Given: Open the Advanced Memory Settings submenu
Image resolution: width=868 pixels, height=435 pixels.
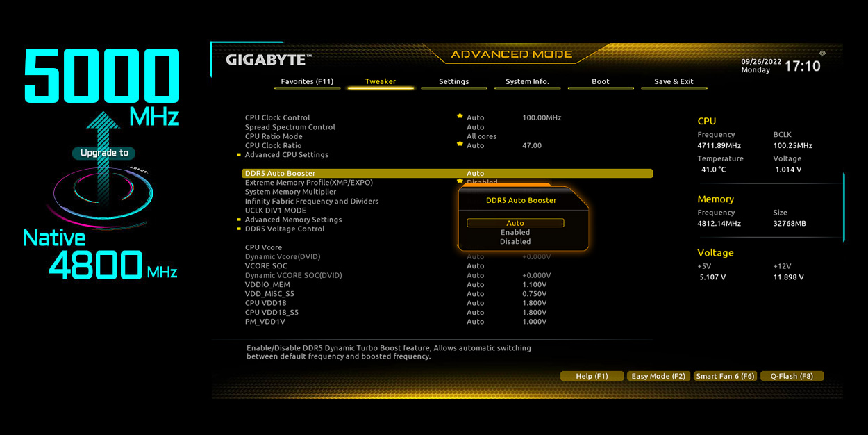Looking at the screenshot, I should pyautogui.click(x=293, y=220).
